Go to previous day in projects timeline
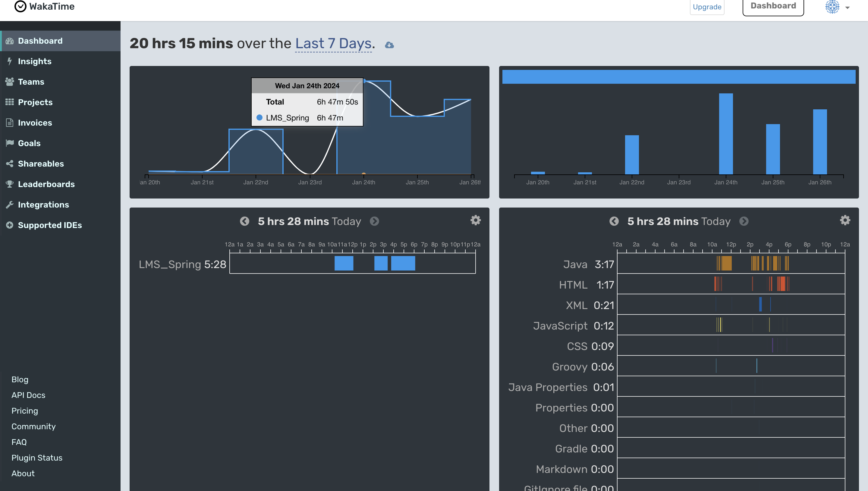Viewport: 868px width, 491px height. click(x=245, y=221)
